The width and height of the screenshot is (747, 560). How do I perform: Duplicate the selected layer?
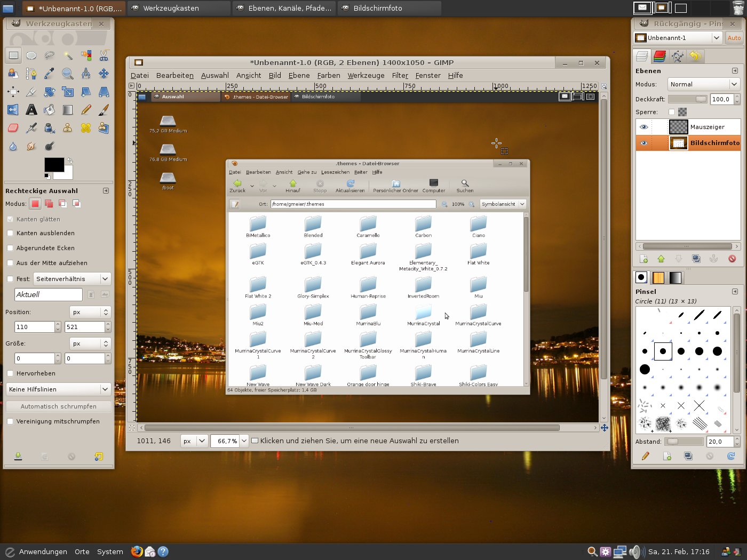tap(696, 259)
